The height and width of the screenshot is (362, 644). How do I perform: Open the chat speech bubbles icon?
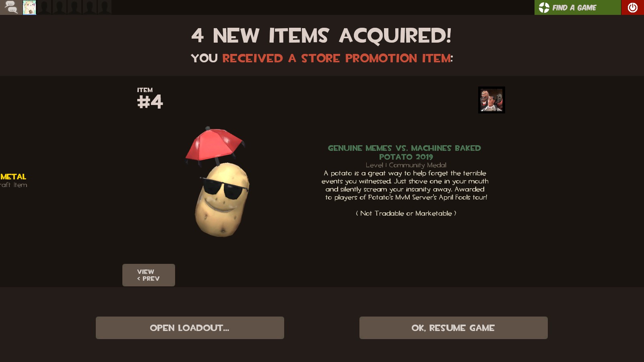[11, 7]
